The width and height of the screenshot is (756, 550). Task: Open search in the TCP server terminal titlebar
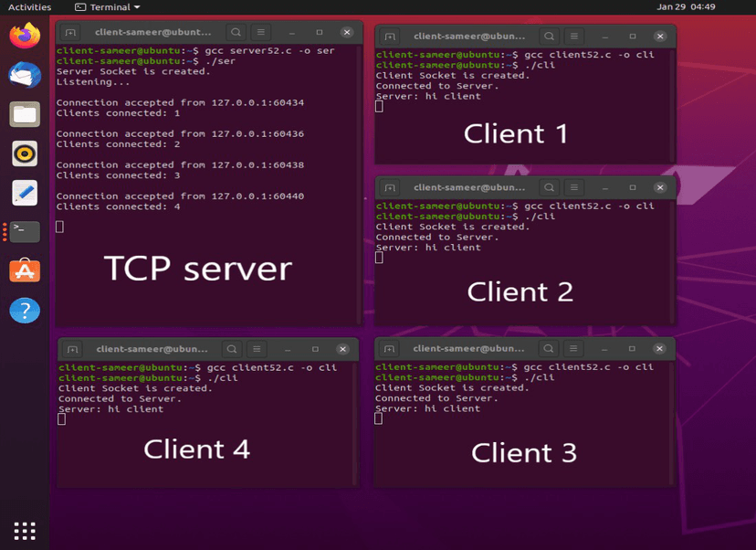(235, 30)
